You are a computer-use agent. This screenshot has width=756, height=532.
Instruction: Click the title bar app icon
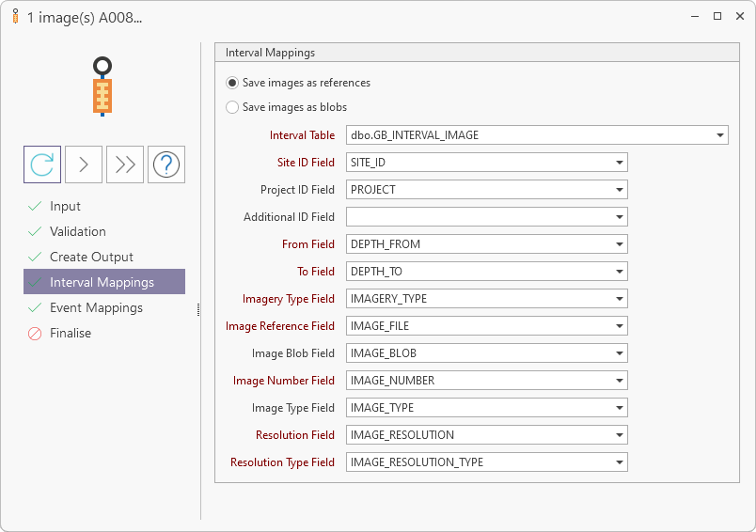click(15, 17)
